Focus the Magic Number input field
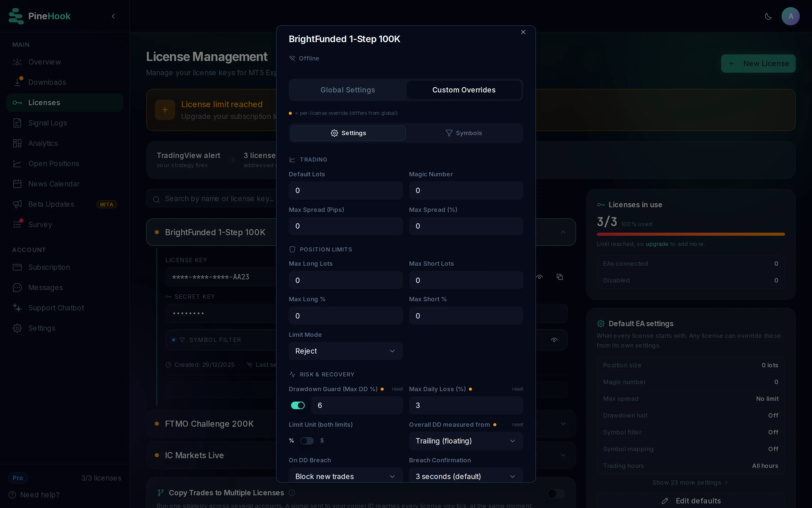This screenshot has width=812, height=508. pos(466,190)
